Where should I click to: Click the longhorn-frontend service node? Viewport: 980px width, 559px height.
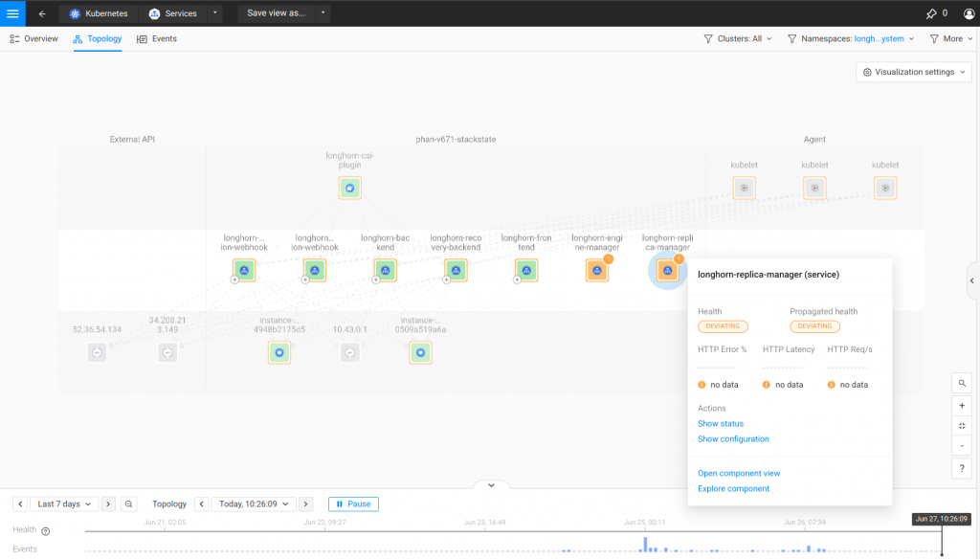pyautogui.click(x=525, y=271)
